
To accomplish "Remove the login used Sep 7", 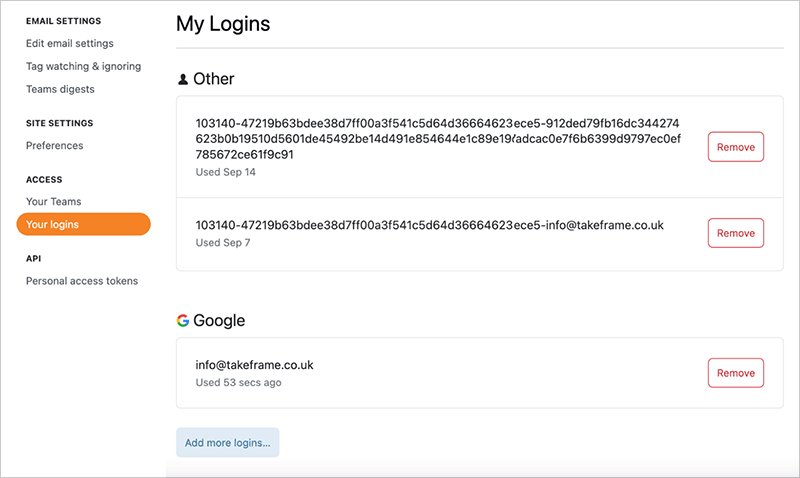I will coord(735,233).
